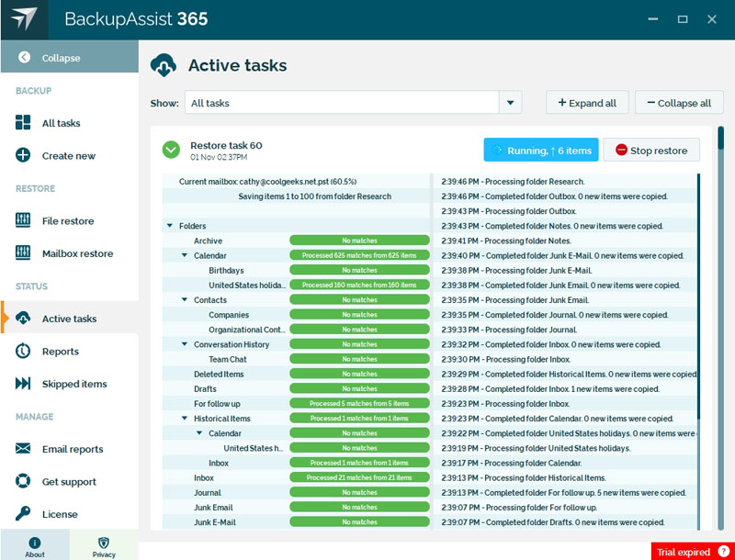Go to Create new in the sidebar

pyautogui.click(x=68, y=156)
